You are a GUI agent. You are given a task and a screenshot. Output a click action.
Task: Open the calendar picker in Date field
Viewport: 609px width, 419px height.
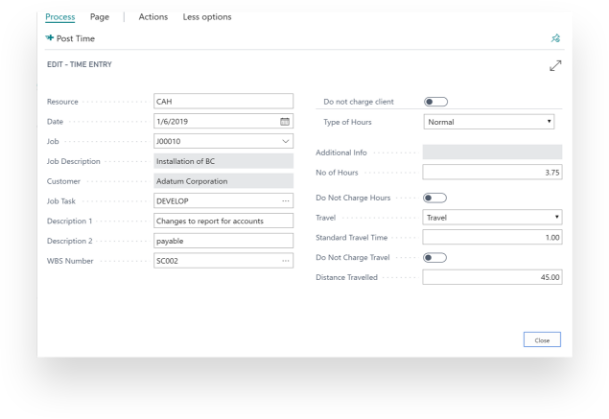(285, 122)
